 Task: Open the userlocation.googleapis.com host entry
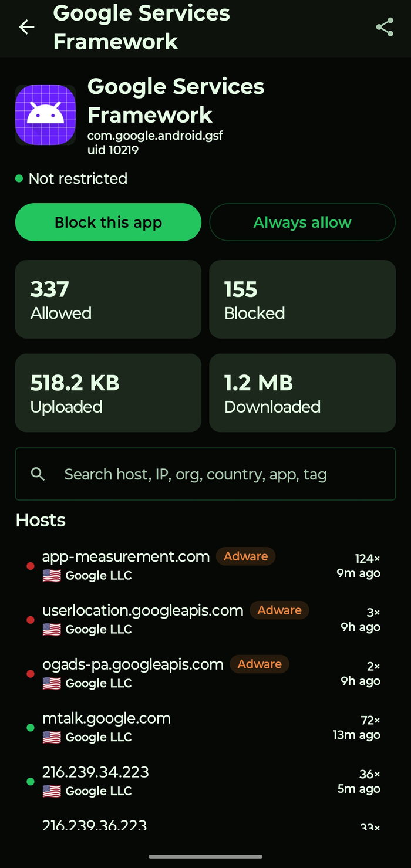tap(206, 620)
